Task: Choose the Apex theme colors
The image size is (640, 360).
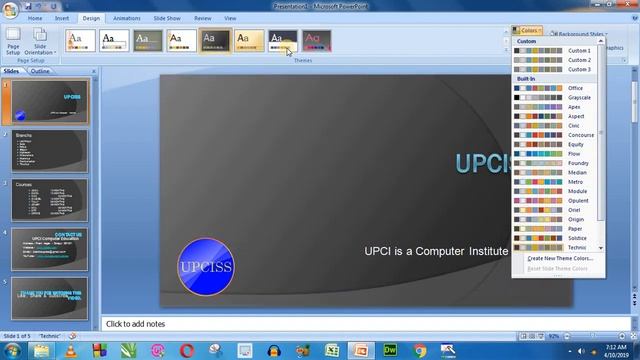Action: (554, 107)
